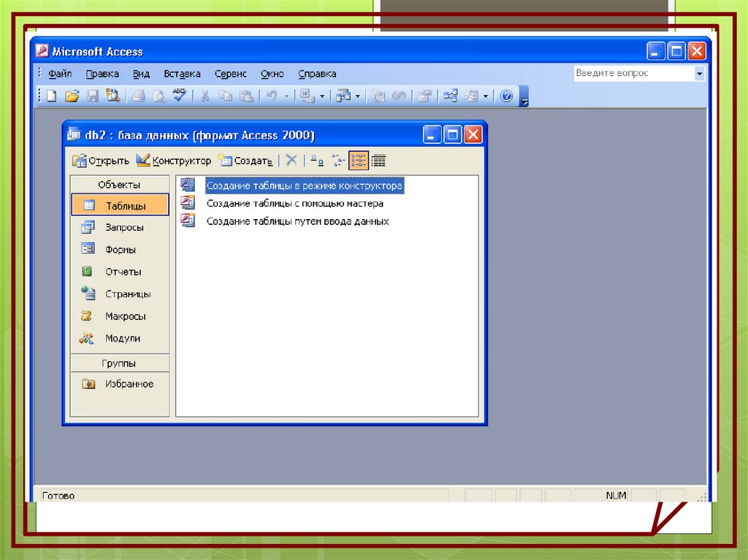Select Формы in the objects panel
The height and width of the screenshot is (560, 748).
[x=121, y=250]
